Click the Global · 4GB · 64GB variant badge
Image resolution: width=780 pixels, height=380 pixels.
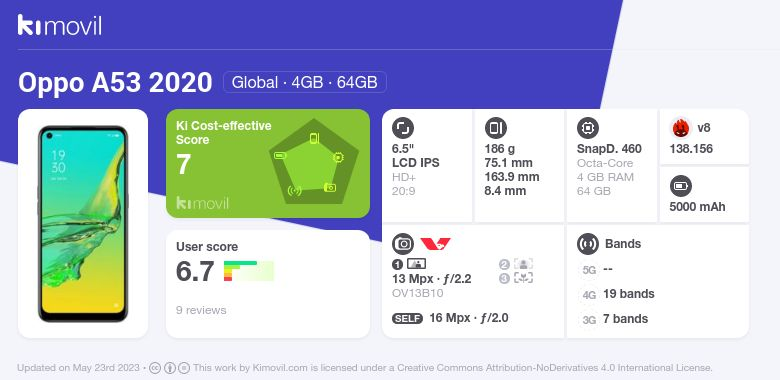305,82
